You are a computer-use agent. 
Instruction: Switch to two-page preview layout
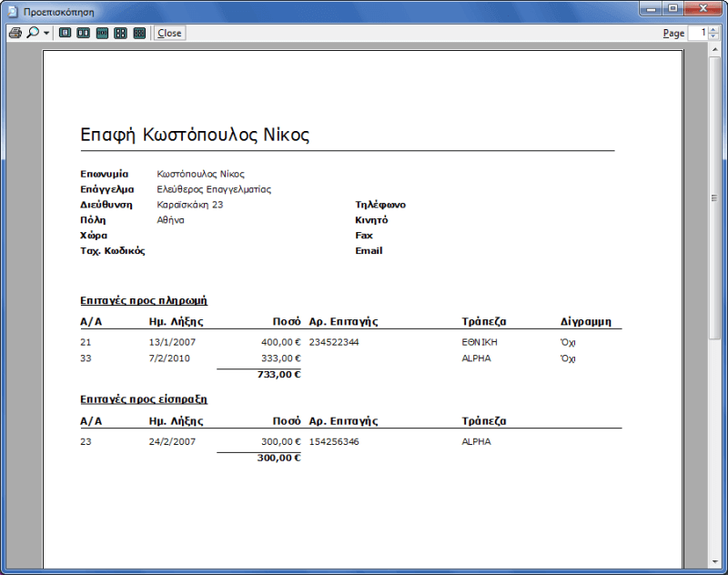[83, 33]
